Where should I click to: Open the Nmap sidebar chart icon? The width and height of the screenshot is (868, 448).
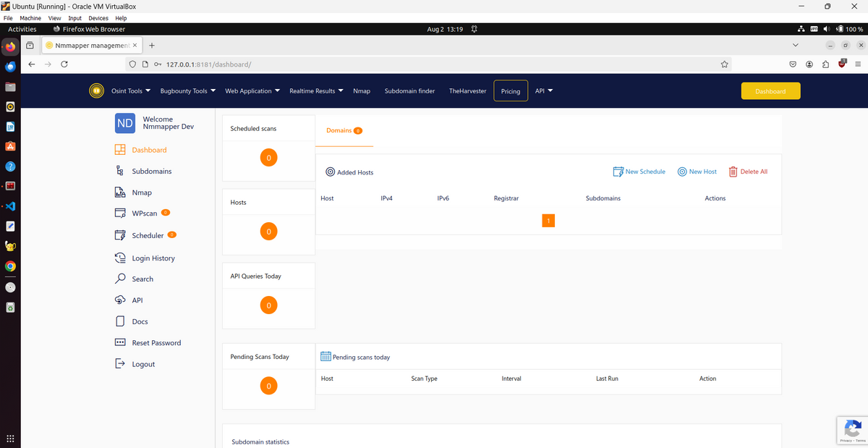coord(120,193)
